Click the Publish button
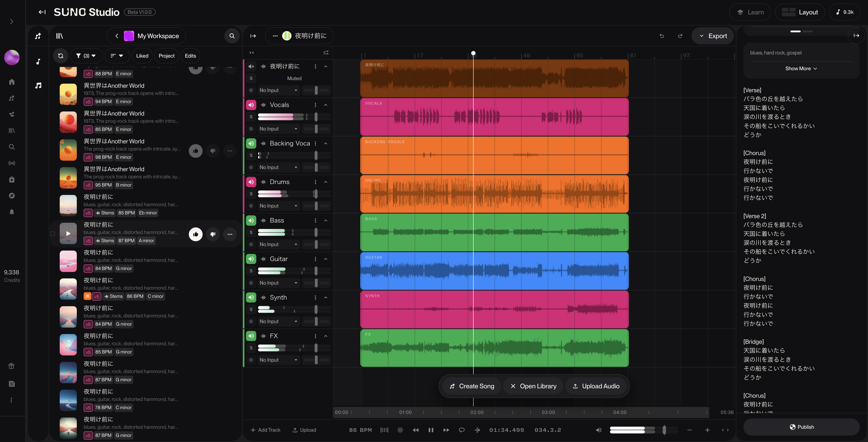This screenshot has width=868, height=442. click(801, 427)
